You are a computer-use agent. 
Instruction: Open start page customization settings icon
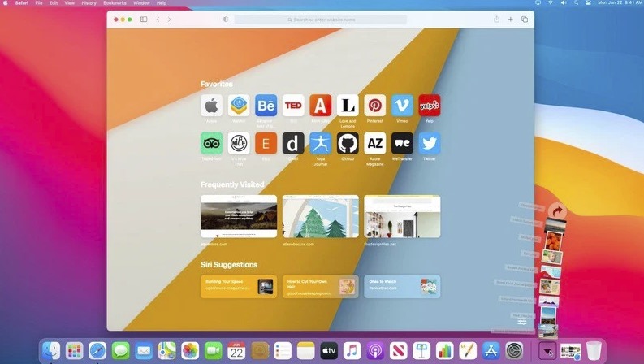pyautogui.click(x=522, y=321)
